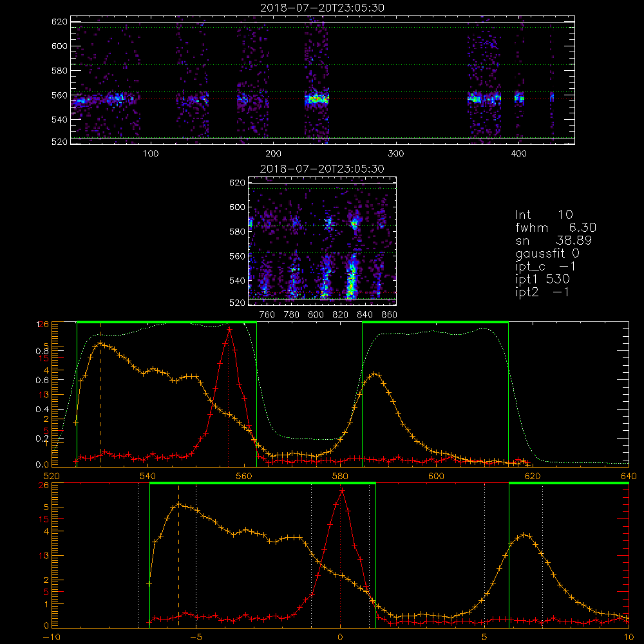The width and height of the screenshot is (644, 644).
Task: Click the timestamp title above the small middle spectrogram
Action: tap(322, 169)
